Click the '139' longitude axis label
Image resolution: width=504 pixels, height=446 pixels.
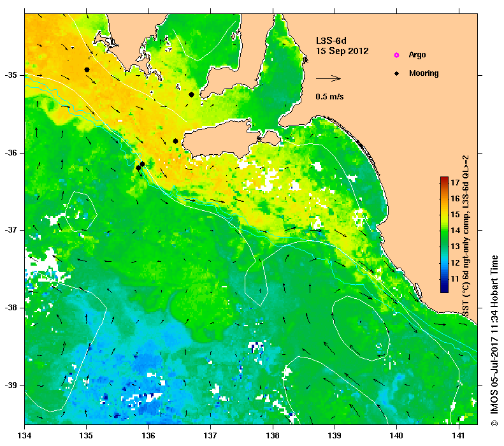tap(335, 436)
